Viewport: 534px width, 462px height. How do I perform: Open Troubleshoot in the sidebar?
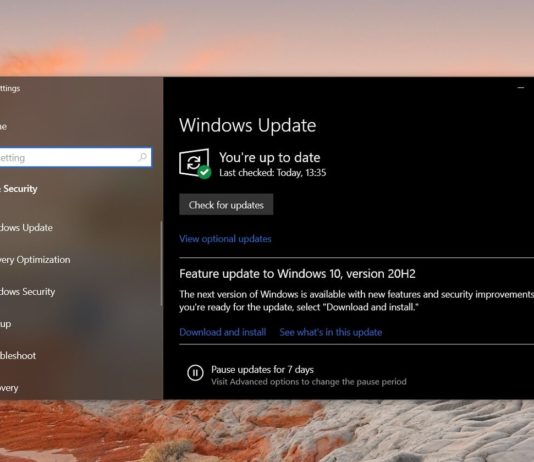(18, 356)
